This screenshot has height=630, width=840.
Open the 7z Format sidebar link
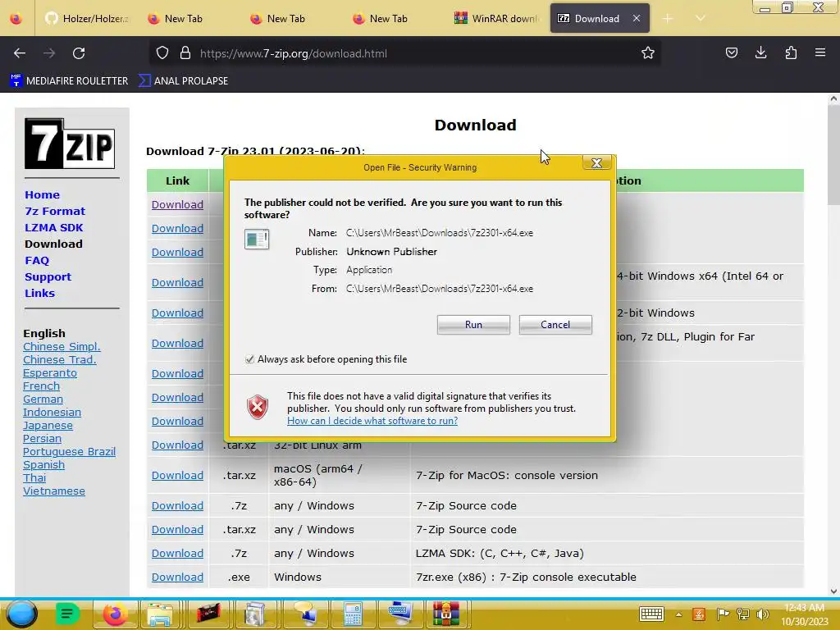[x=55, y=211]
